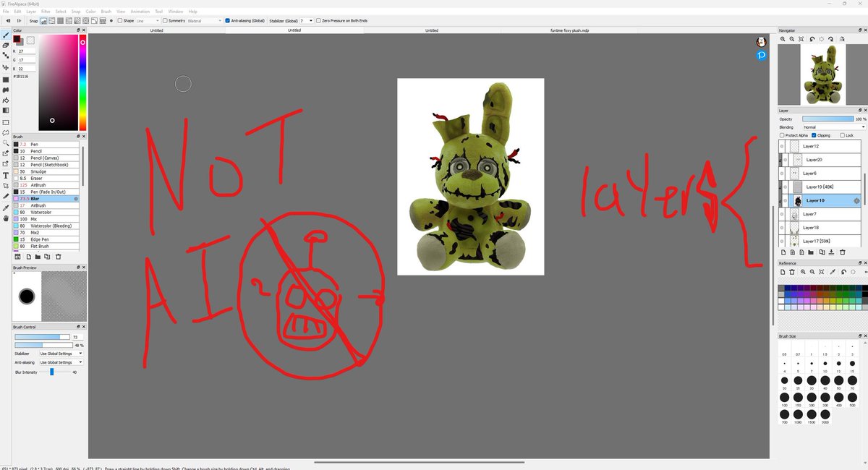Screen dimensions: 868x470
Task: Enable the Zero Pressure on Both Ends option
Action: 319,20
